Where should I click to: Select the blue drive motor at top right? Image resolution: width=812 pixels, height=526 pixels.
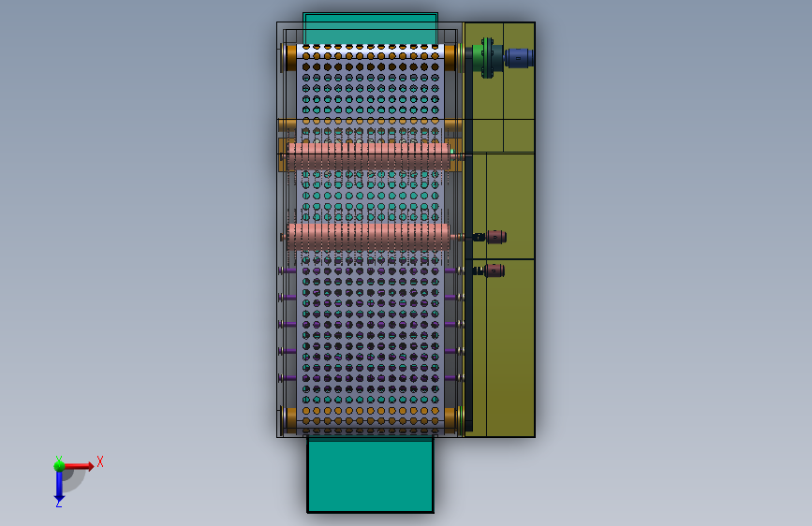[x=519, y=57]
